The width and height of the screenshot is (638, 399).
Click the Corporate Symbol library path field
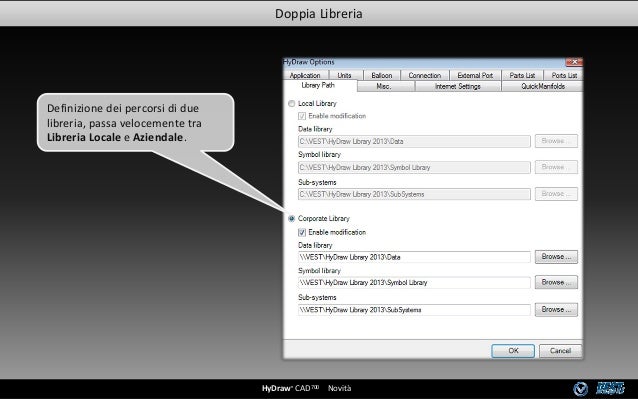pos(414,282)
